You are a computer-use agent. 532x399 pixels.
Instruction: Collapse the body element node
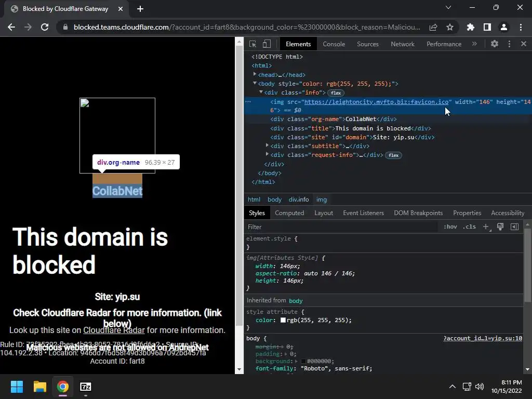[255, 83]
